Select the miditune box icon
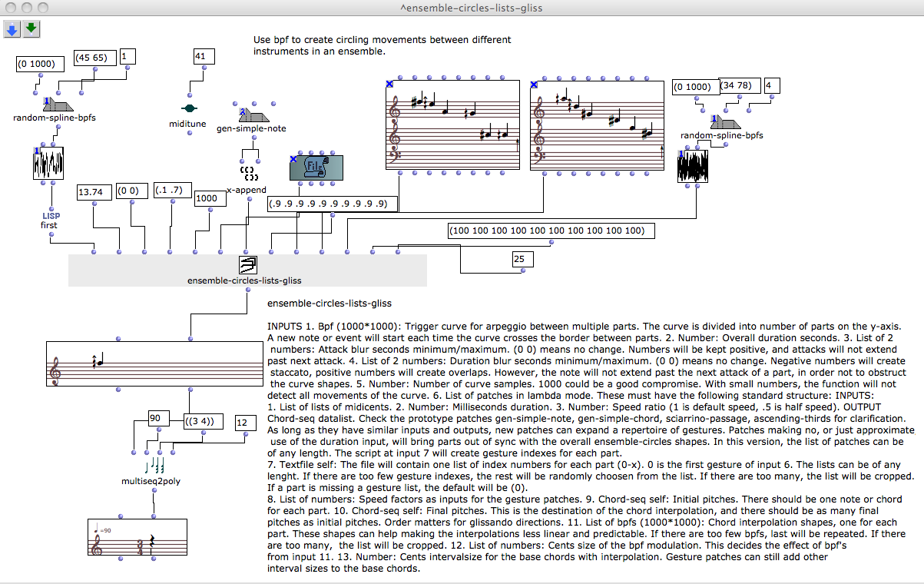The height and width of the screenshot is (584, 924). point(187,108)
